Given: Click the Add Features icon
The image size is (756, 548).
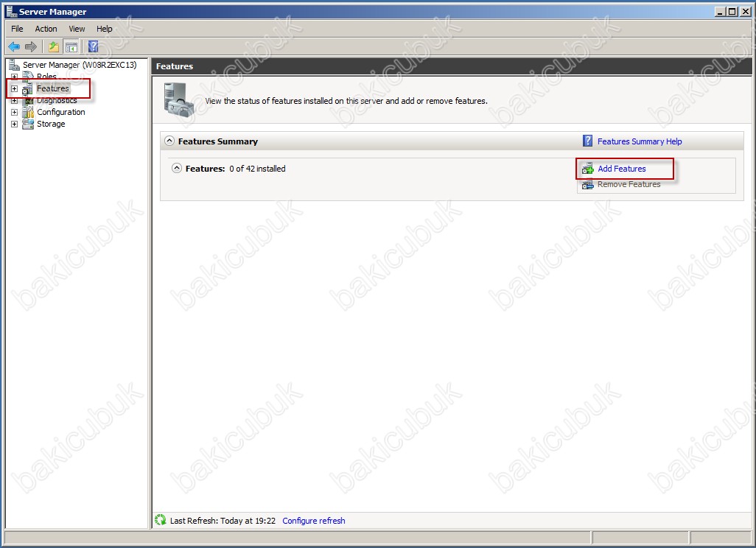Looking at the screenshot, I should [x=588, y=169].
